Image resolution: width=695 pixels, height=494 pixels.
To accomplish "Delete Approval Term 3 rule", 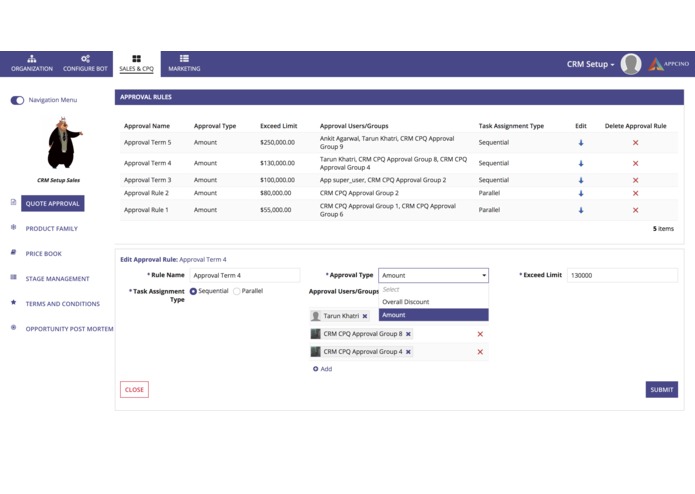I will point(635,180).
